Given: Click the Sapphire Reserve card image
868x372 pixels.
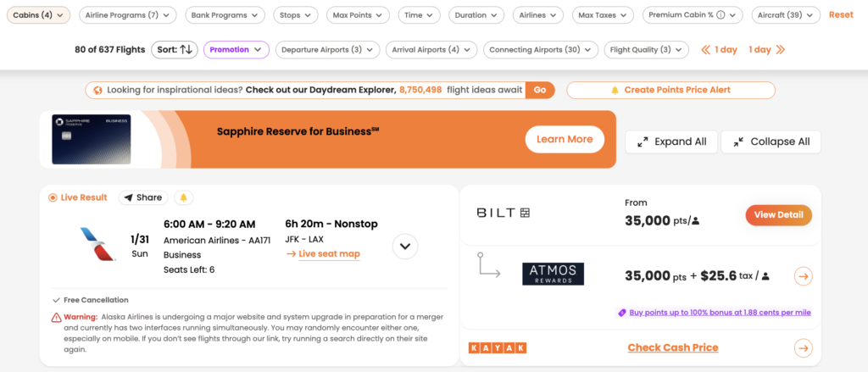Looking at the screenshot, I should [92, 140].
